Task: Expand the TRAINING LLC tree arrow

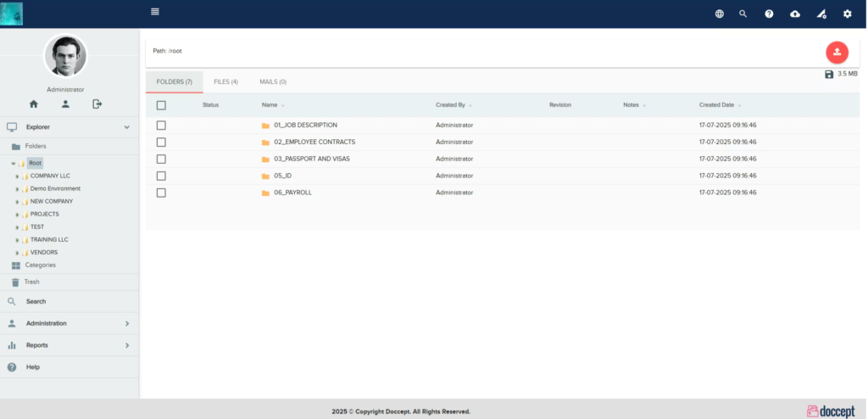Action: pyautogui.click(x=17, y=240)
